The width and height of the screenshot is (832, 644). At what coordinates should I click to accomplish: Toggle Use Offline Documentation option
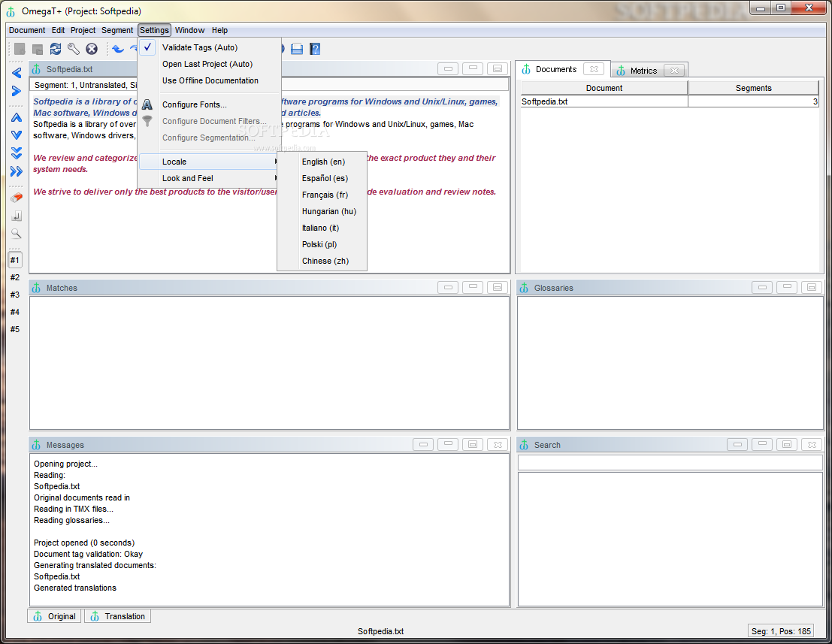point(209,80)
